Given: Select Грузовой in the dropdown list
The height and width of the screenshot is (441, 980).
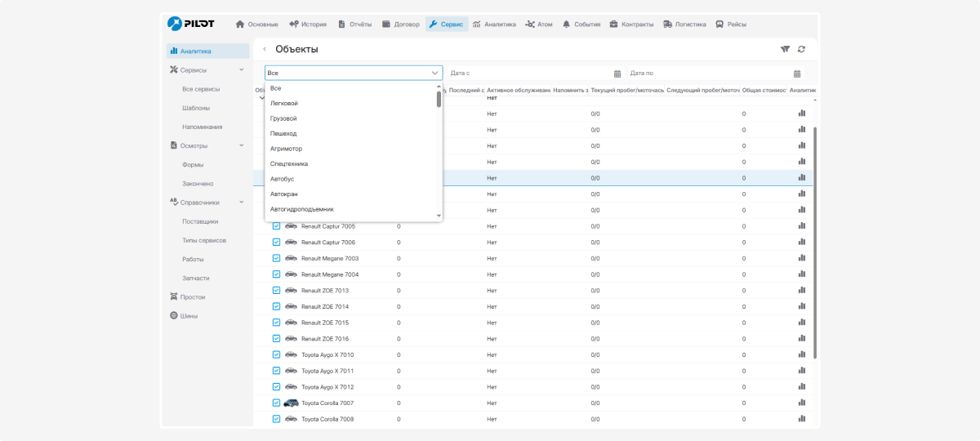Looking at the screenshot, I should [x=354, y=118].
